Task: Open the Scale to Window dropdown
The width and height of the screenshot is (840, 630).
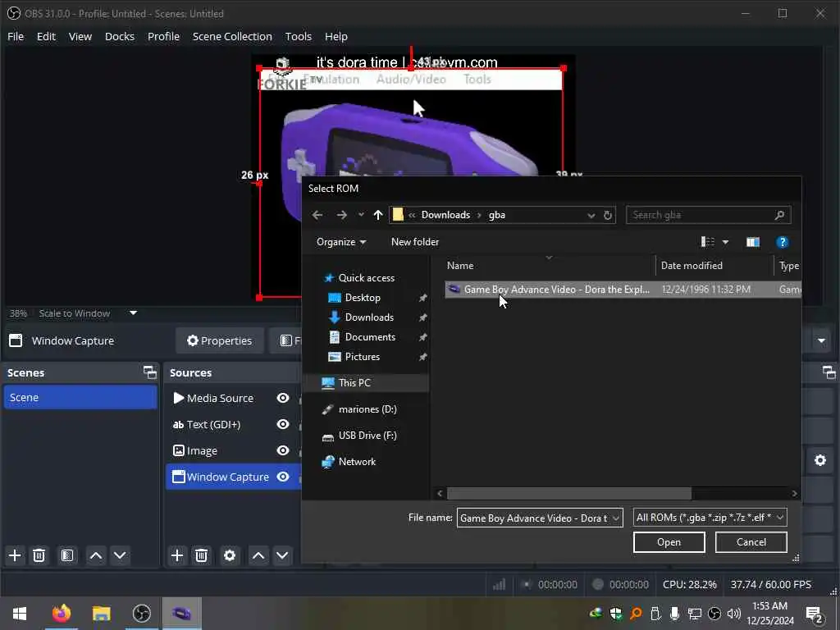Action: tap(133, 313)
